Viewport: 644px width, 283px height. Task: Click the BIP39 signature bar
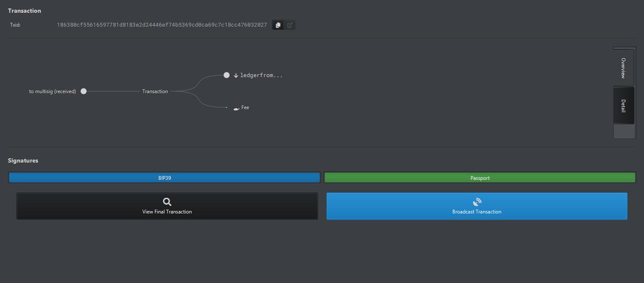pyautogui.click(x=165, y=178)
